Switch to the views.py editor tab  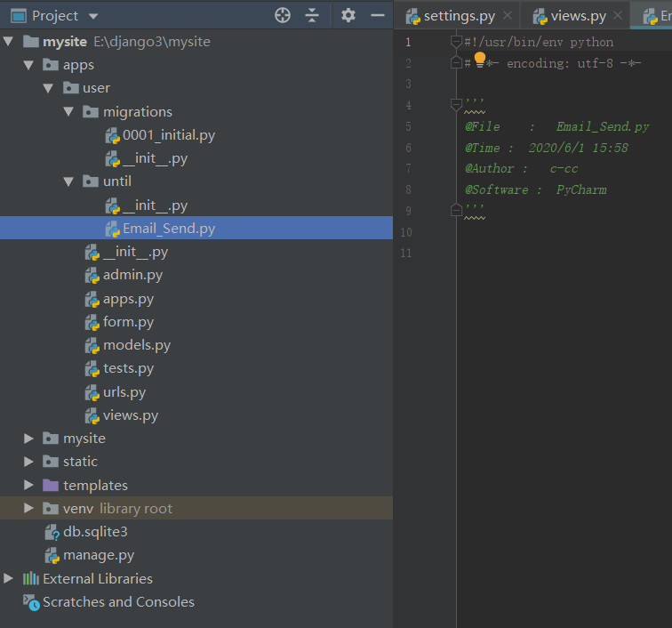[578, 16]
